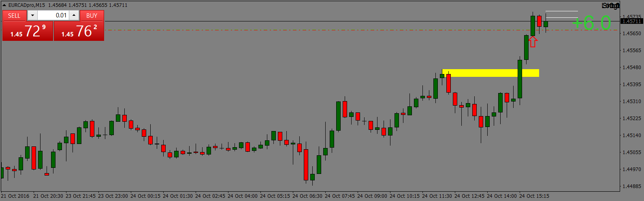Click the 1.45225 price scale label

click(632, 118)
